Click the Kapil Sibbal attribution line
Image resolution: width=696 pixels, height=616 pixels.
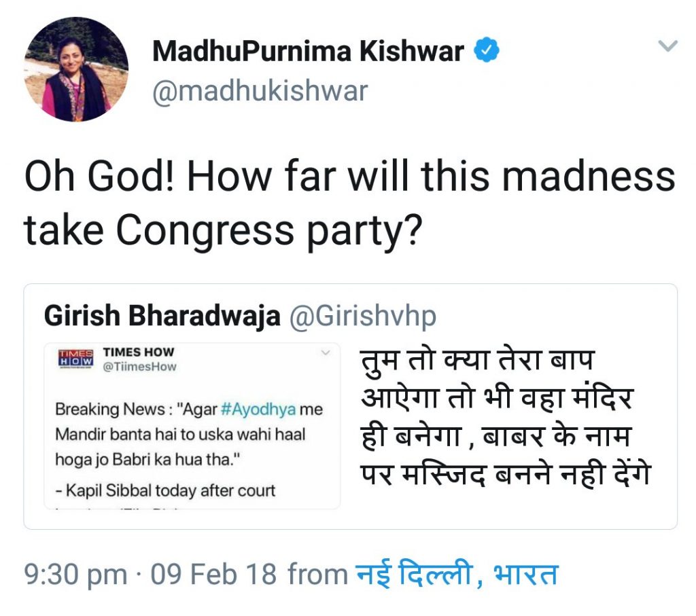pyautogui.click(x=165, y=490)
